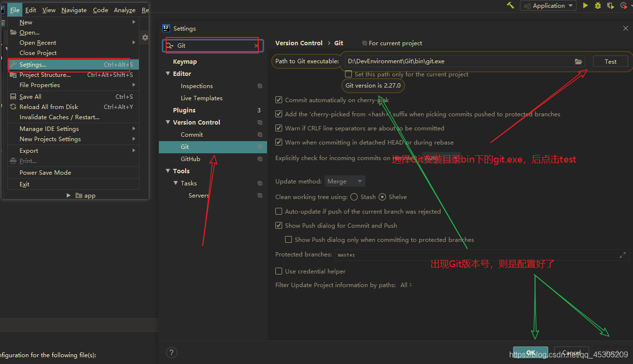The height and width of the screenshot is (364, 633).
Task: Uncheck 'Show Push dialog for Commit and Push'
Action: [279, 225]
